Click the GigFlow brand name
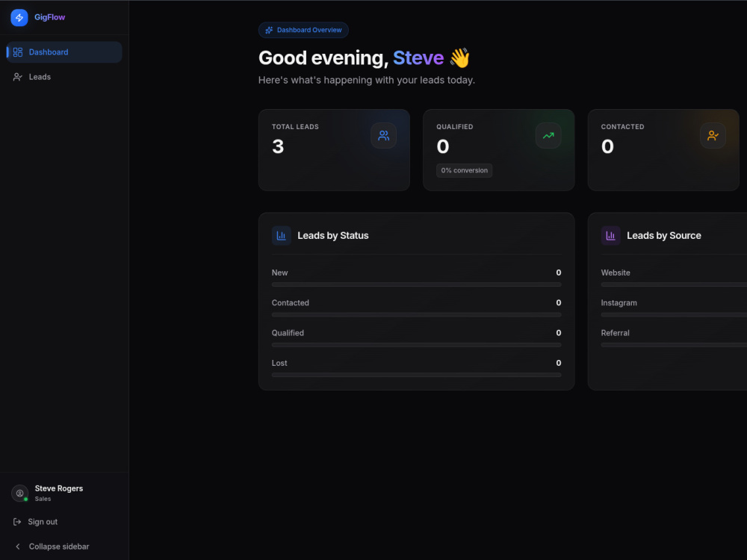 point(49,17)
